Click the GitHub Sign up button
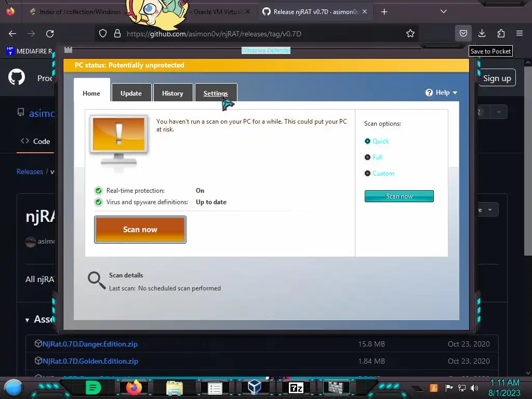 (497, 78)
